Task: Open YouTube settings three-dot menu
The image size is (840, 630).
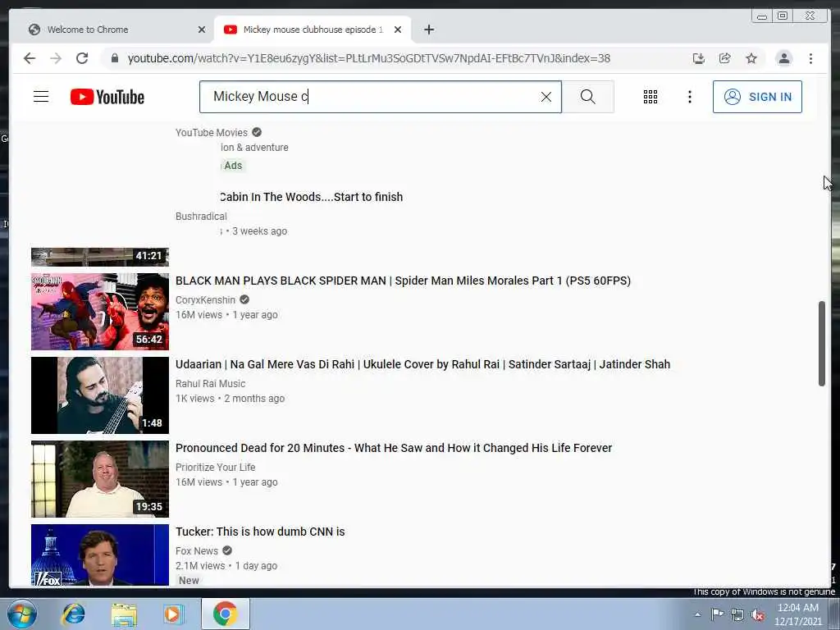Action: pos(689,97)
